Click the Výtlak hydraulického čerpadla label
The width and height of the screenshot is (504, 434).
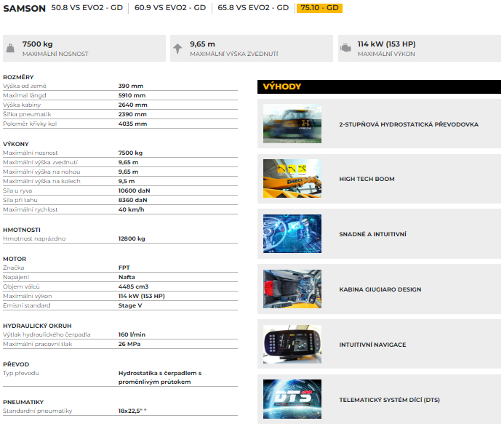coord(47,334)
